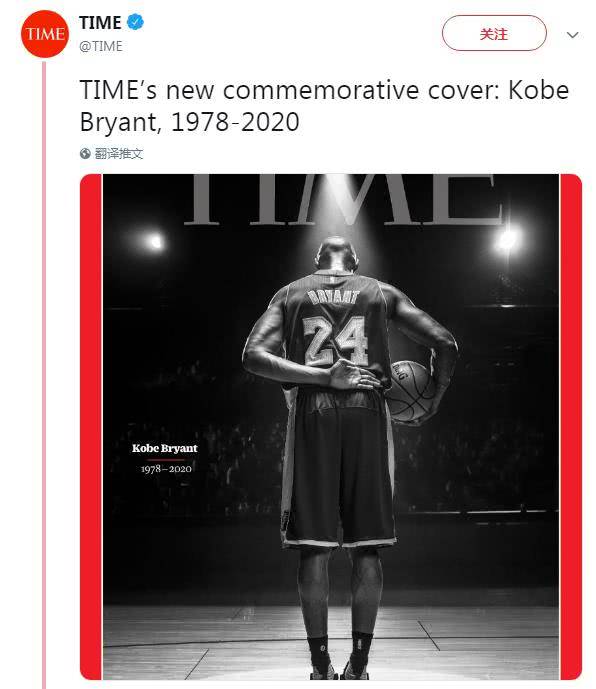The height and width of the screenshot is (689, 596).
Task: Open the red TIME profile avatar
Action: coord(45,34)
